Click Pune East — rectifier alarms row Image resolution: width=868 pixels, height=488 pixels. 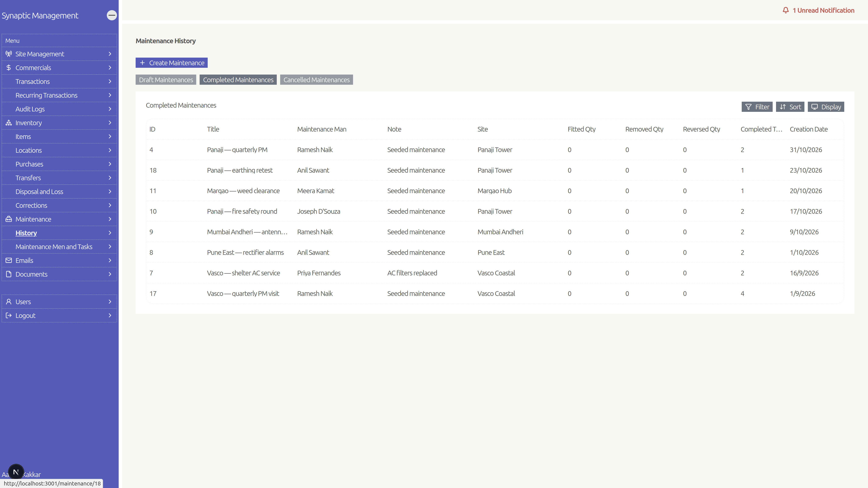(495, 253)
